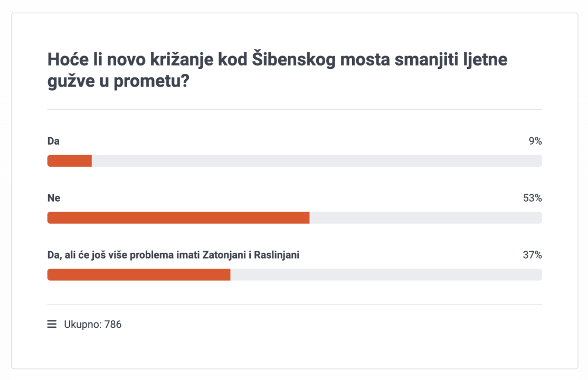Click the 'Ne' option text label
The height and width of the screenshot is (380, 588).
pyautogui.click(x=53, y=198)
